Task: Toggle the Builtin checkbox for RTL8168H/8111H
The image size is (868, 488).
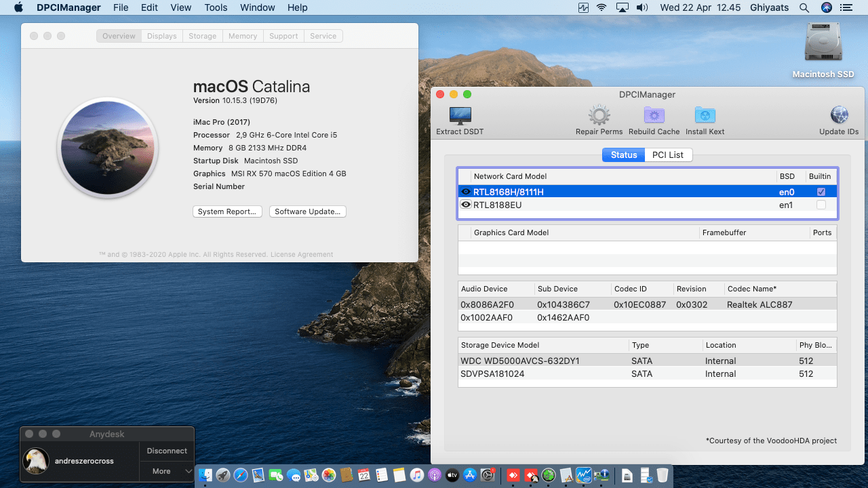Action: (821, 192)
